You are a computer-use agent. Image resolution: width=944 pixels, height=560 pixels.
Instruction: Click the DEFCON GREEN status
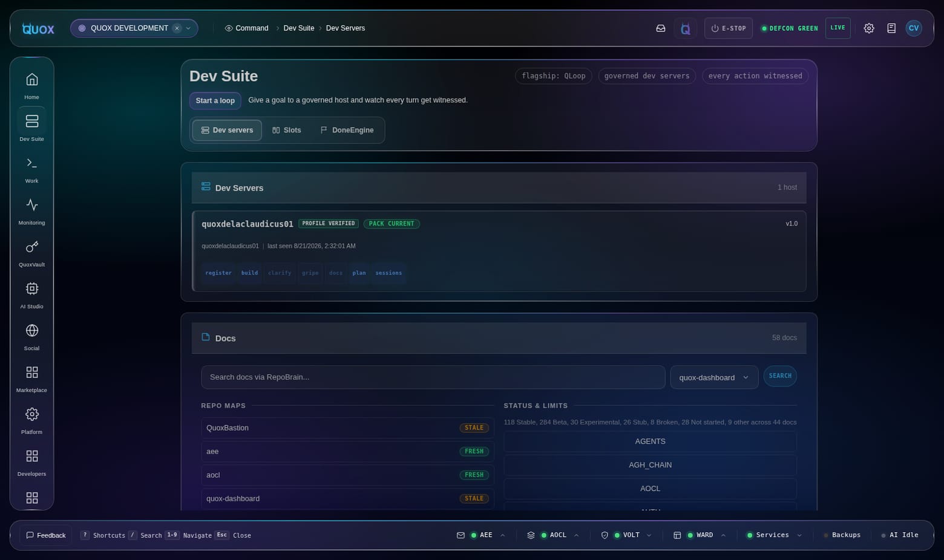[790, 28]
